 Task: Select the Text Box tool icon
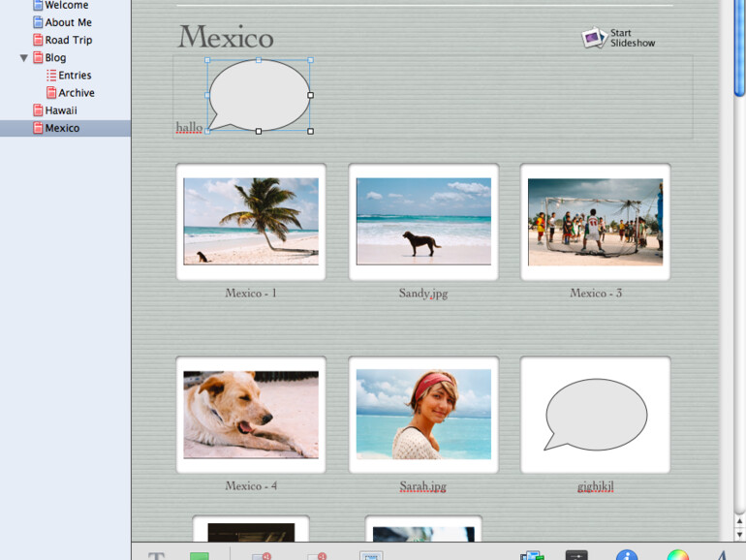click(x=156, y=556)
